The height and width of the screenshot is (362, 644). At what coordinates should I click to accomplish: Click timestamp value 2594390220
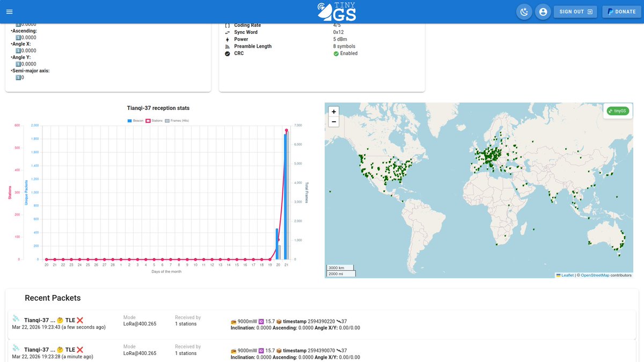pyautogui.click(x=320, y=321)
